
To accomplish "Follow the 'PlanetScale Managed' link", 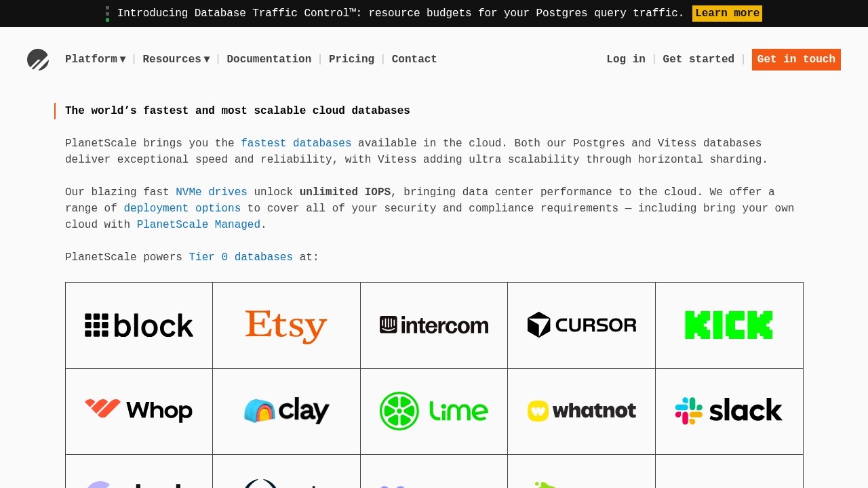I will pyautogui.click(x=199, y=225).
